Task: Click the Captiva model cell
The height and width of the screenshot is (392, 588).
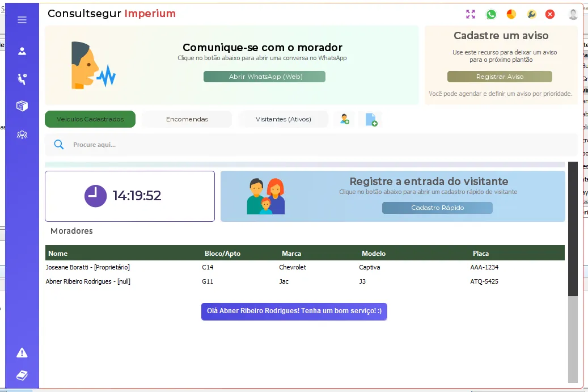Action: pos(369,267)
